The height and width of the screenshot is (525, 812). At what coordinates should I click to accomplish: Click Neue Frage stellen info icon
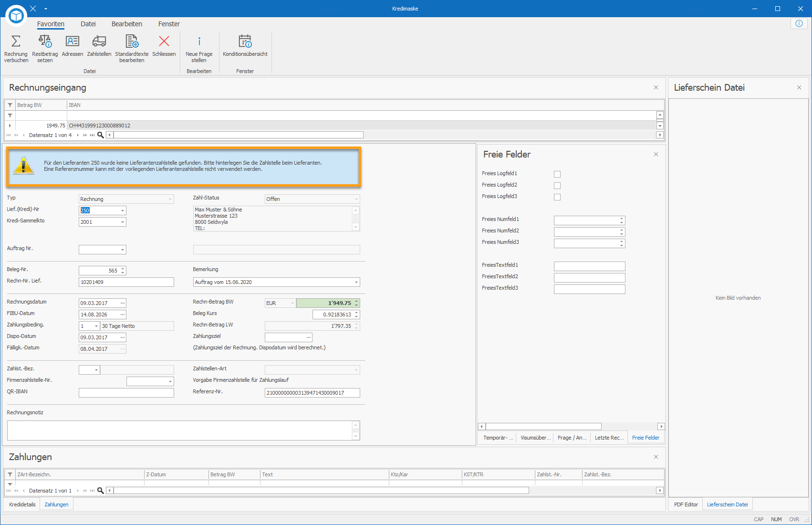[199, 41]
